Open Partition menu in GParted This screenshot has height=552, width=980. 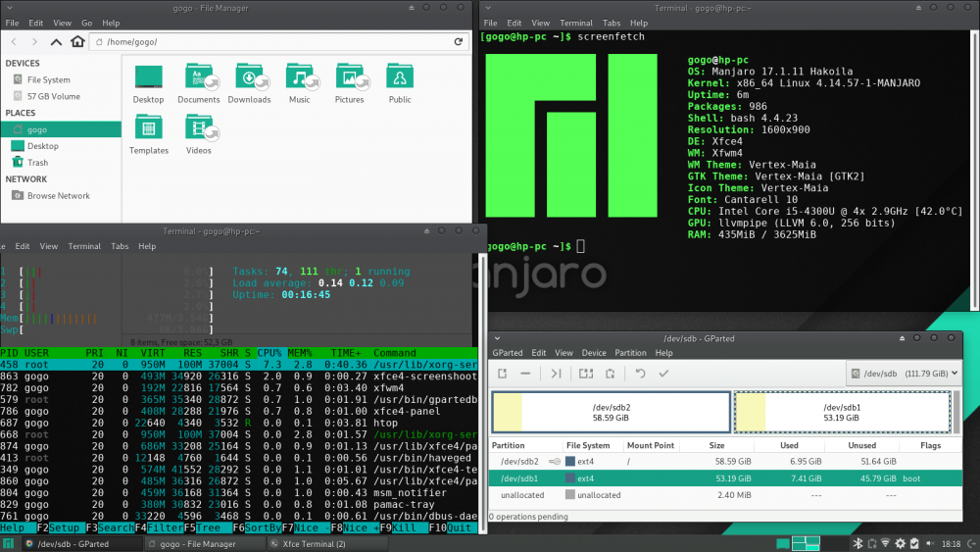[x=630, y=353]
